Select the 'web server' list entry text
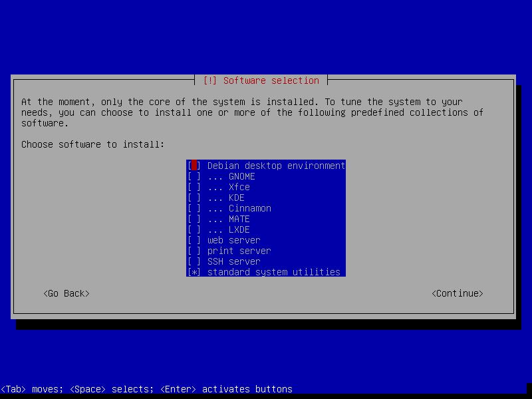The width and height of the screenshot is (532, 399). [x=234, y=240]
